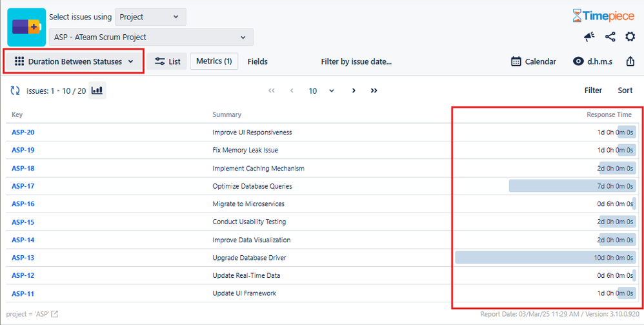Open the announcements megaphone icon

click(x=589, y=37)
